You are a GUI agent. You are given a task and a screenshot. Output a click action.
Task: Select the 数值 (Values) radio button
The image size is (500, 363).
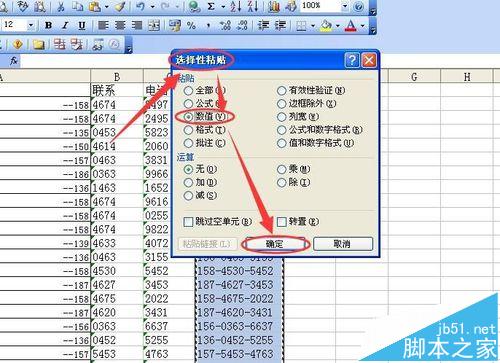188,117
